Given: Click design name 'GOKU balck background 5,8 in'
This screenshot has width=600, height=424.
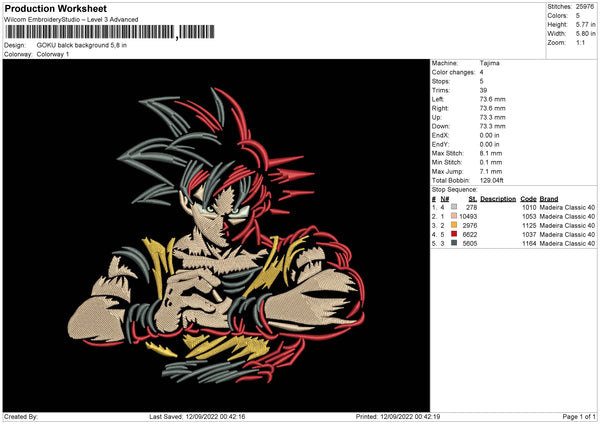Looking at the screenshot, I should (82, 45).
